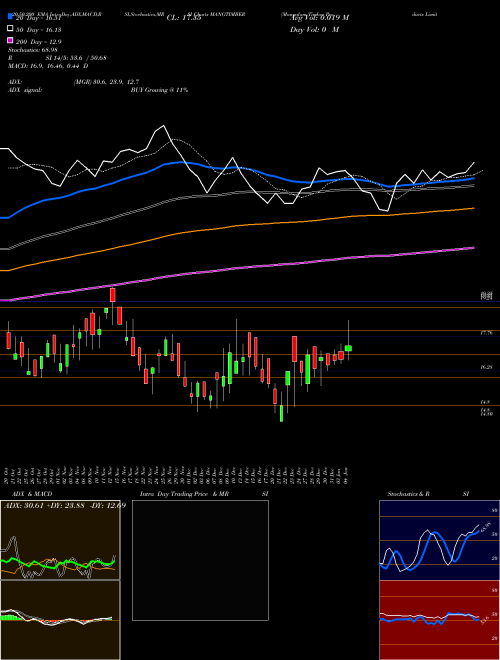Screen dimensions: 500x660
Task: Click the MACD histogram lower-left subpanel
Action: coord(60,620)
